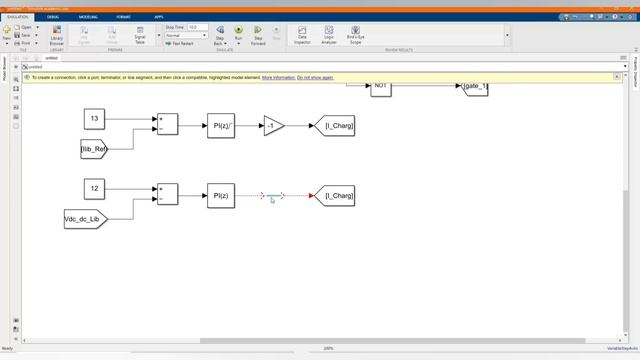Expand the Print dropdown arrow

[37, 43]
